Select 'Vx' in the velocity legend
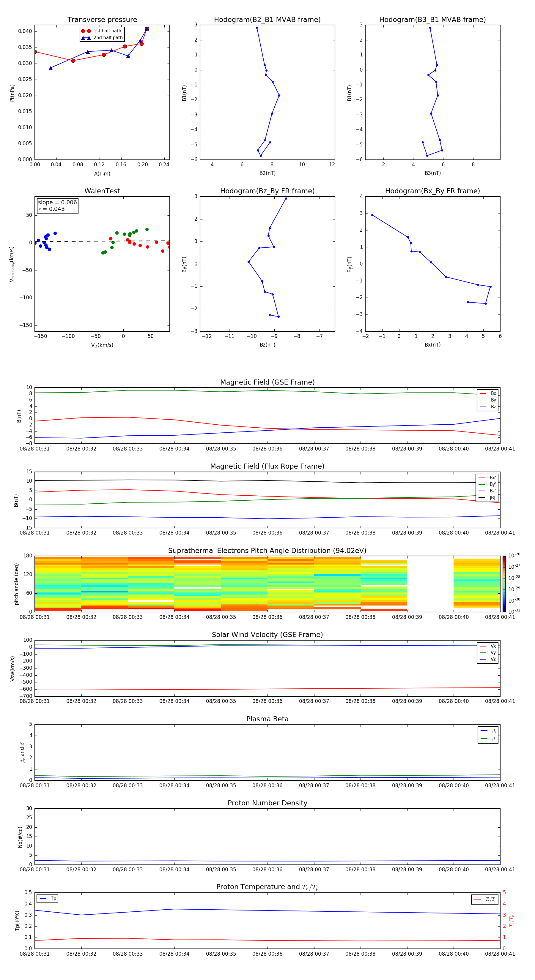 click(x=488, y=646)
